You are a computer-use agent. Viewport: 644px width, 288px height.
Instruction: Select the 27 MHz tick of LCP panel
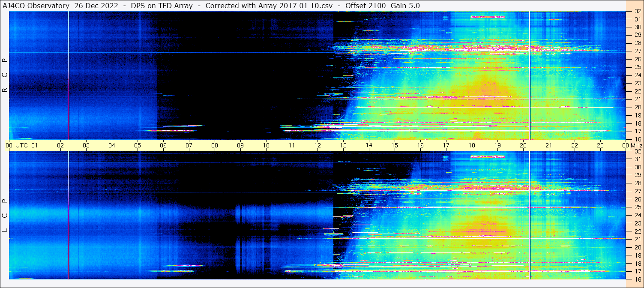637,191
